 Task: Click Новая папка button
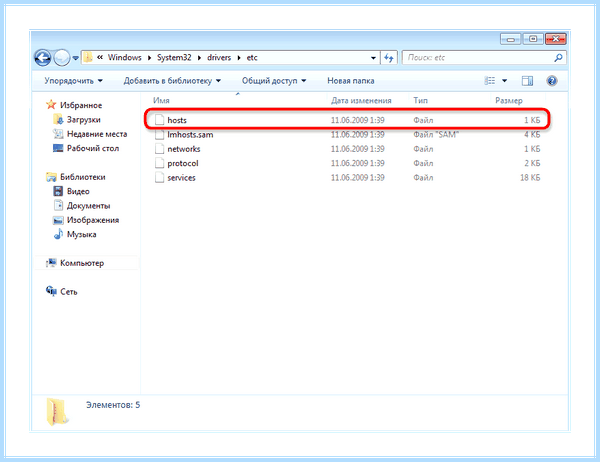[x=351, y=81]
